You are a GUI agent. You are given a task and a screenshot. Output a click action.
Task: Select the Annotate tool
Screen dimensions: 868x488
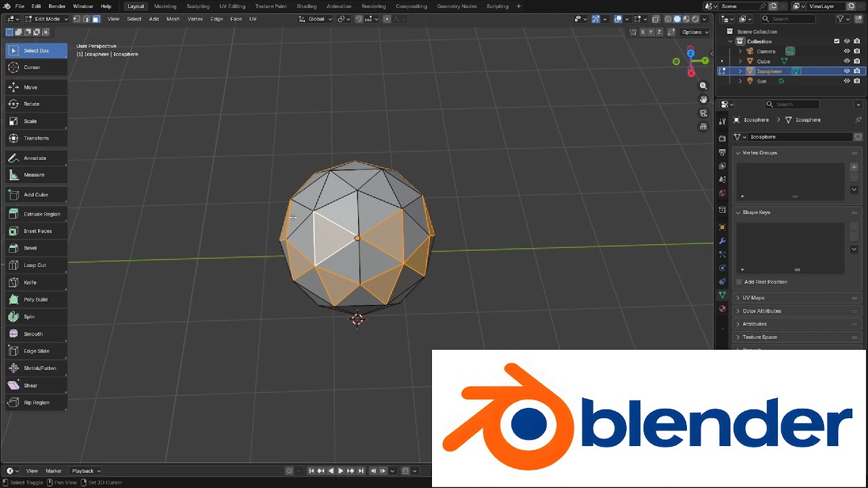tap(36, 158)
